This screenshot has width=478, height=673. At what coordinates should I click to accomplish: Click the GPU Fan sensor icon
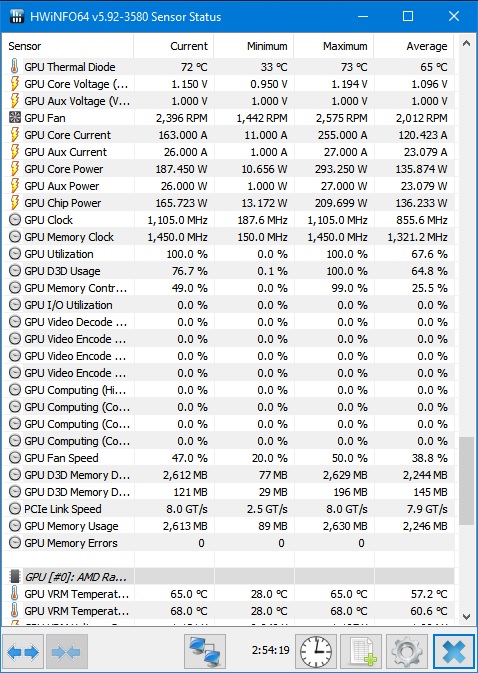pos(15,118)
